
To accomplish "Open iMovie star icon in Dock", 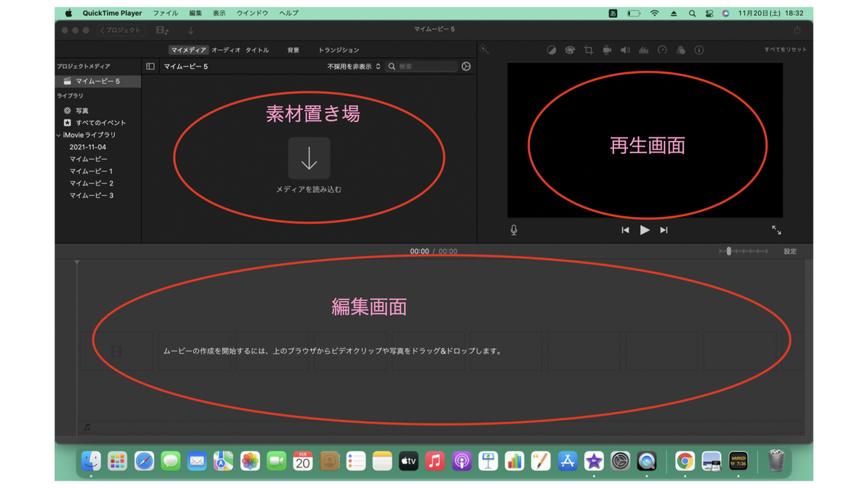I will (x=594, y=461).
